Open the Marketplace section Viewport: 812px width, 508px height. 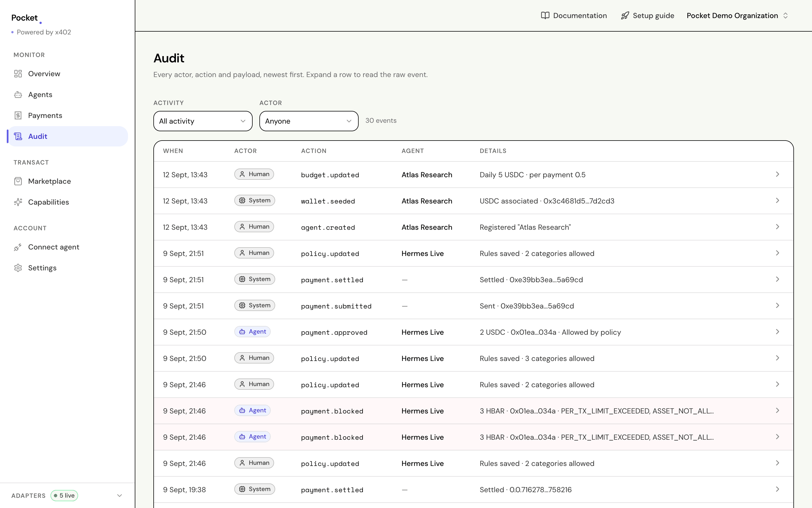tap(67, 181)
